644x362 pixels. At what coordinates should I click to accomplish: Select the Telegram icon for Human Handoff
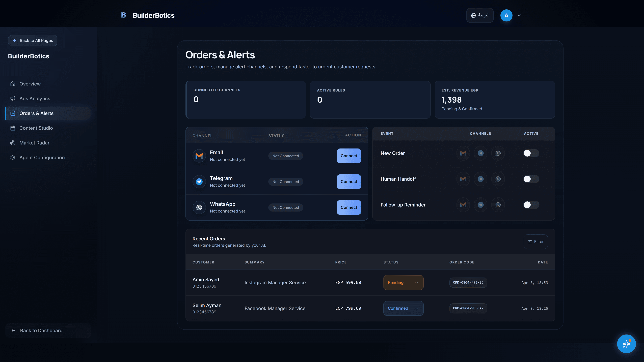coord(480,179)
